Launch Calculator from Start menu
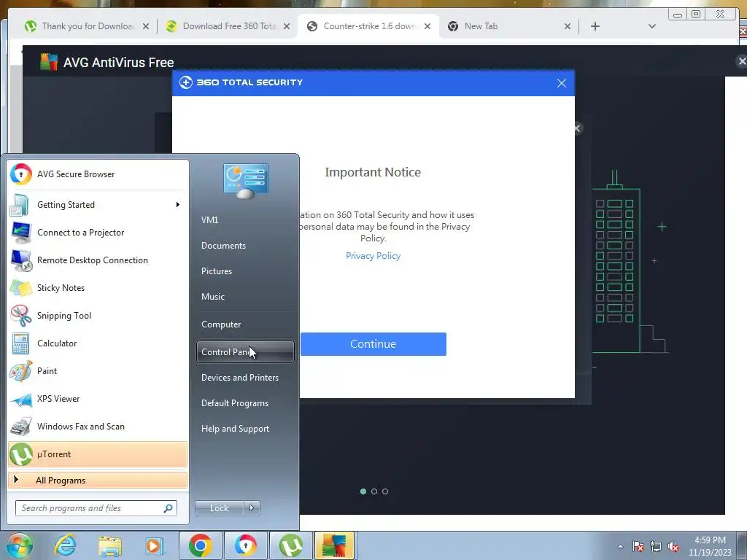This screenshot has height=560, width=747. click(x=98, y=343)
